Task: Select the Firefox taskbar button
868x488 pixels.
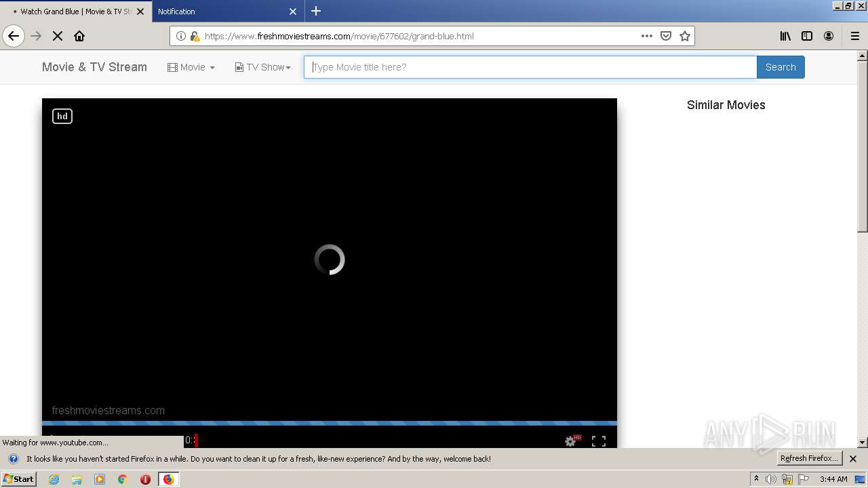Action: point(169,479)
